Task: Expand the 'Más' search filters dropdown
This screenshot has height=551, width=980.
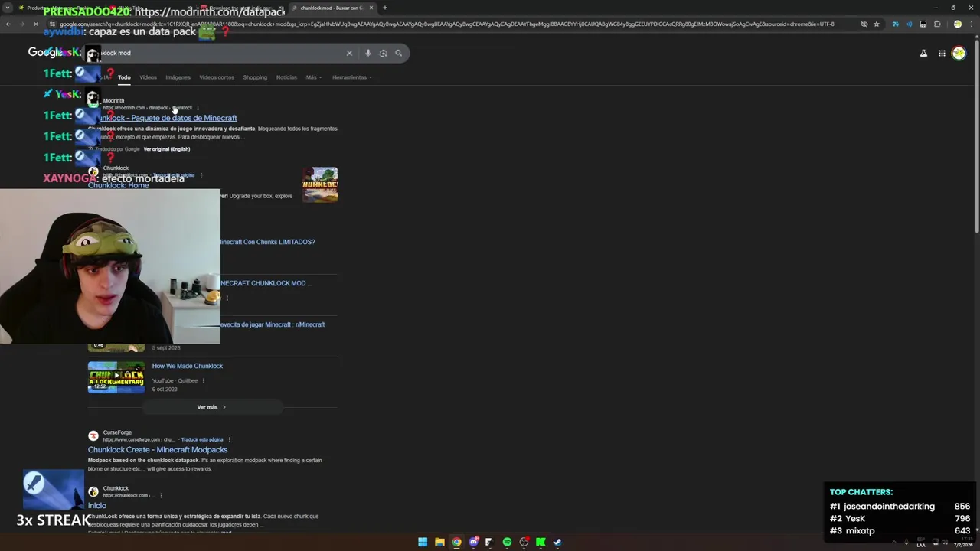Action: tap(313, 77)
